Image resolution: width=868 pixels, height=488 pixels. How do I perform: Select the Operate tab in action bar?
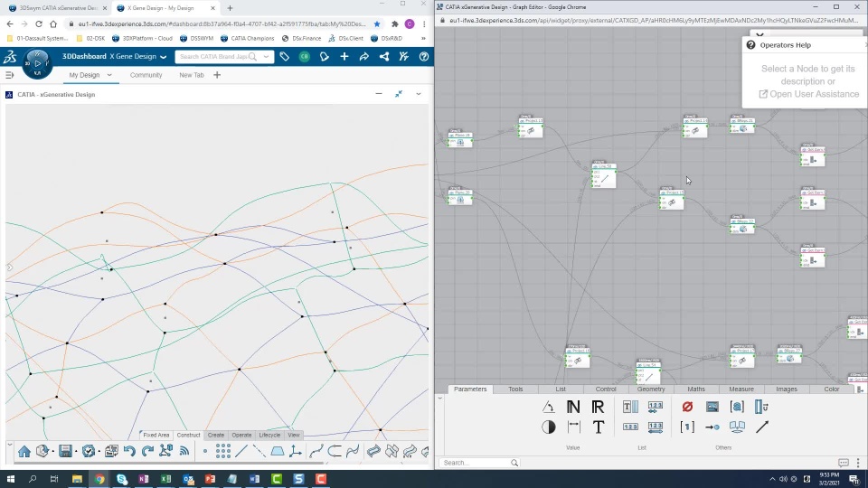click(x=242, y=435)
